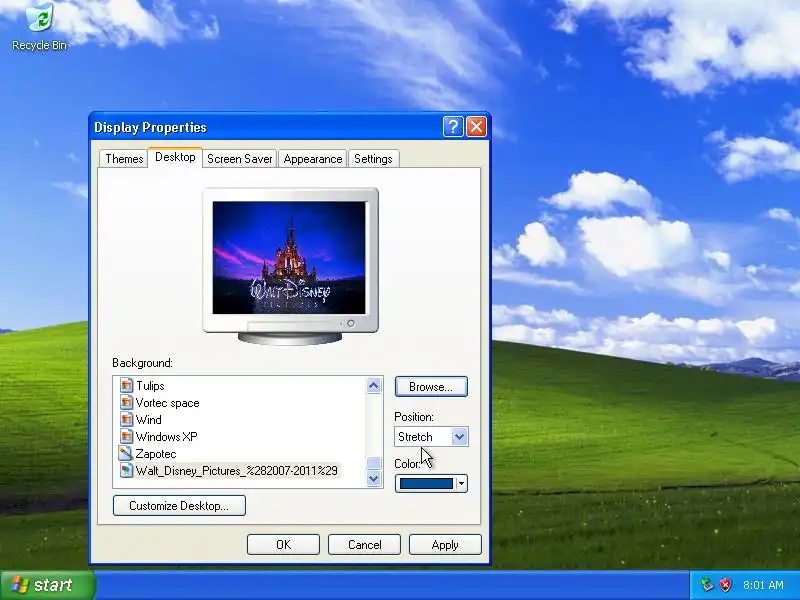Click background list scroll down arrow
Viewport: 800px width, 600px height.
point(374,479)
